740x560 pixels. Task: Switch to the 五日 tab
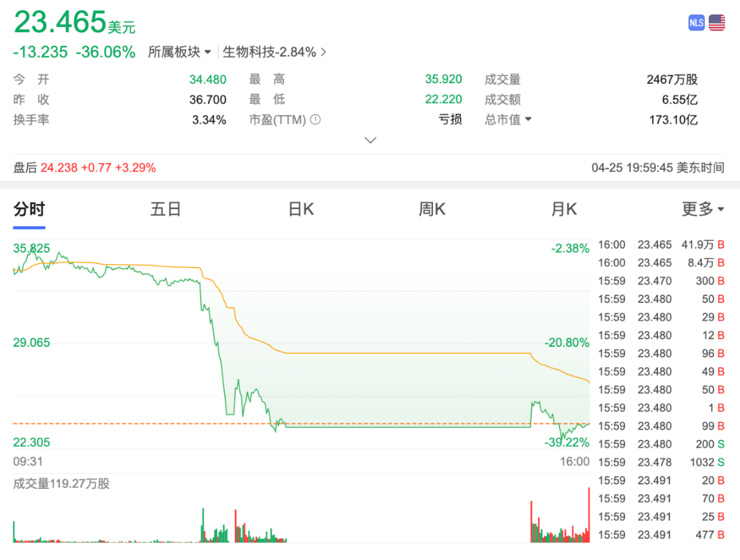point(165,209)
